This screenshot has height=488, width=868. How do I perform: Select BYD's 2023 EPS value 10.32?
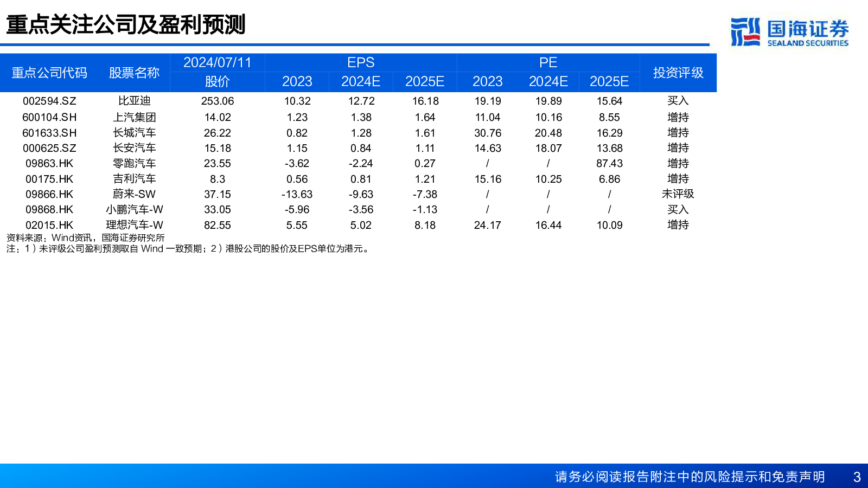pos(297,101)
